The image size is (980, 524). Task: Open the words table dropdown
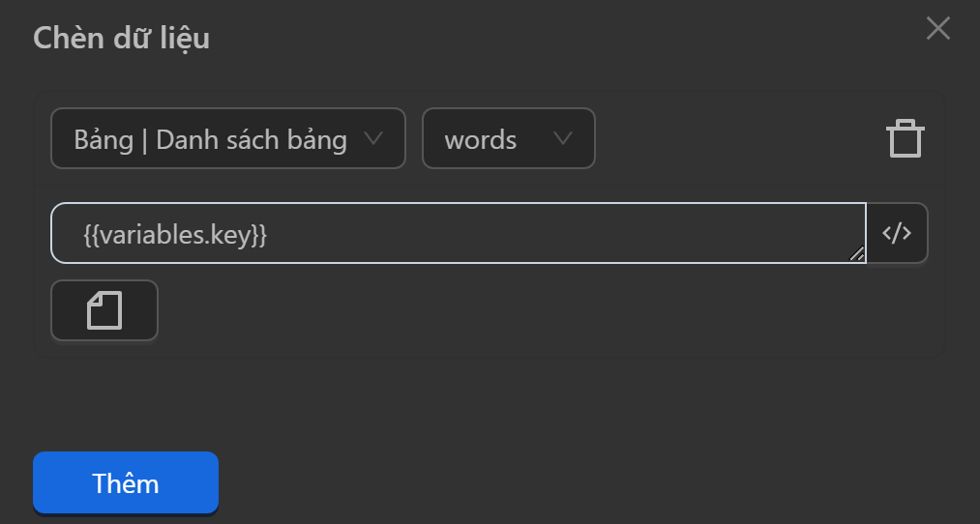pos(508,139)
